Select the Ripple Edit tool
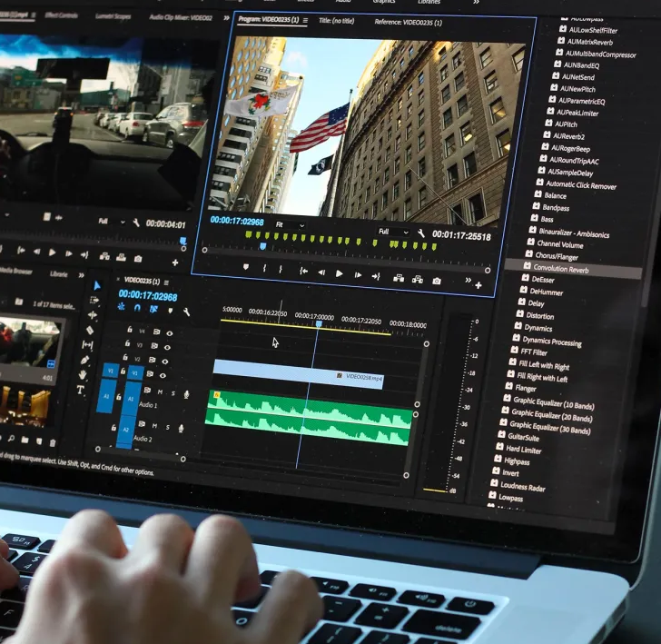 [93, 315]
